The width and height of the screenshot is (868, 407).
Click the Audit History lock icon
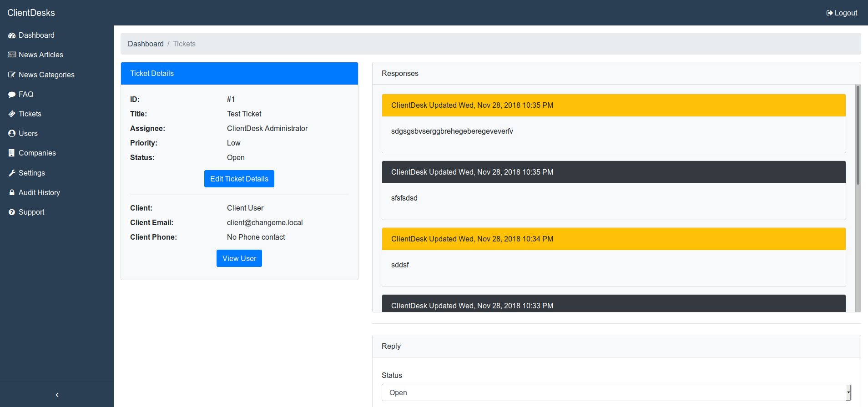tap(12, 193)
